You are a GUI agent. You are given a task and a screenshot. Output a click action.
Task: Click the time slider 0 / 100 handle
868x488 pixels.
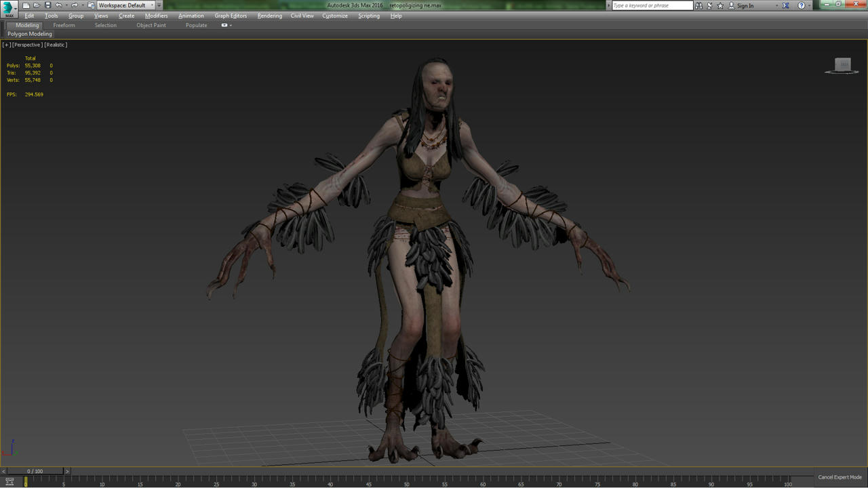[x=35, y=471]
